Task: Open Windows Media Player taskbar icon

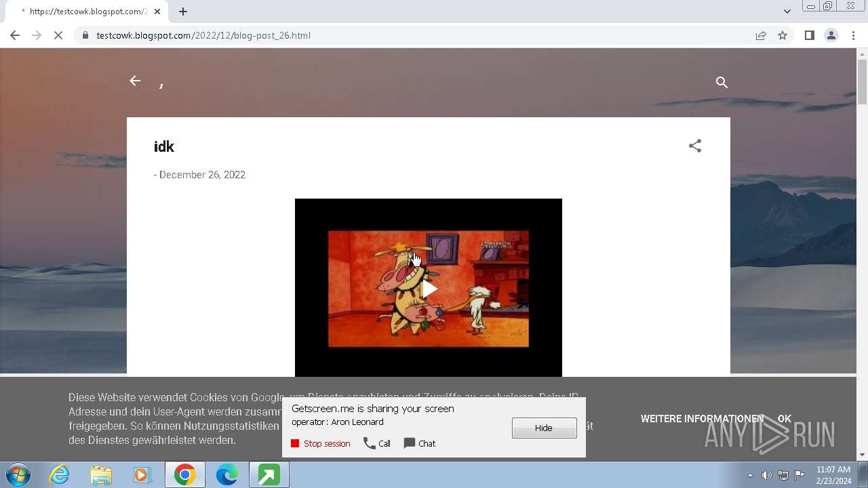Action: pos(142,475)
